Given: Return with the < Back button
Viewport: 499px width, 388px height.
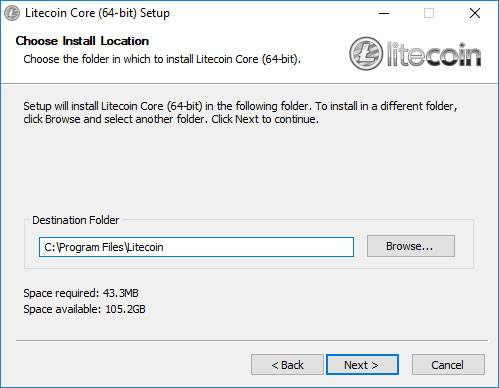Looking at the screenshot, I should [x=287, y=364].
